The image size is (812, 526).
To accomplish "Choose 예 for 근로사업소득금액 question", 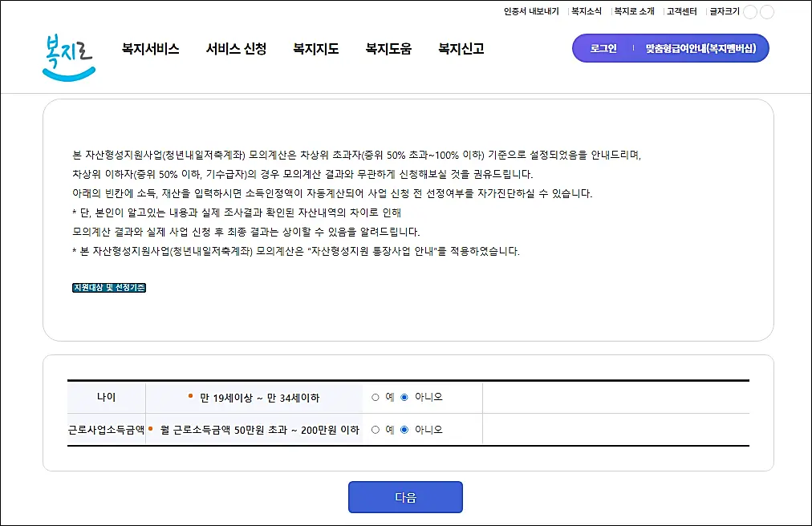I will click(x=374, y=428).
